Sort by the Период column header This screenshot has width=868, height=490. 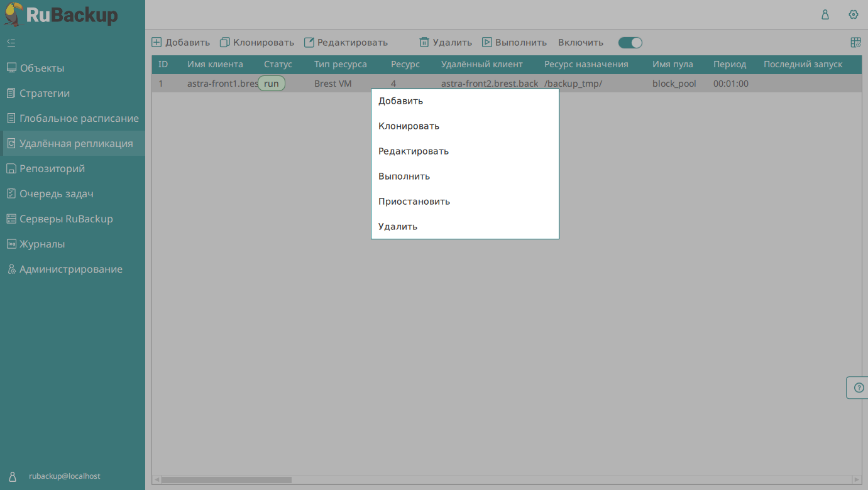[729, 64]
